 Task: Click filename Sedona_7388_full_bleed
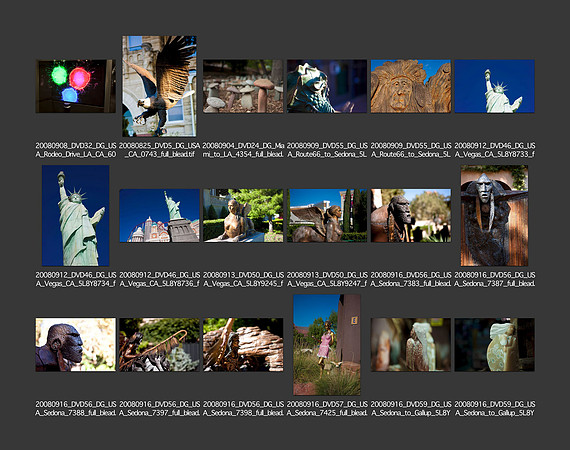coord(76,409)
